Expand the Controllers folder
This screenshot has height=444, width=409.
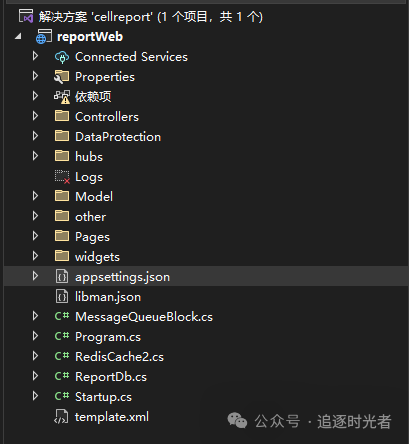point(35,116)
